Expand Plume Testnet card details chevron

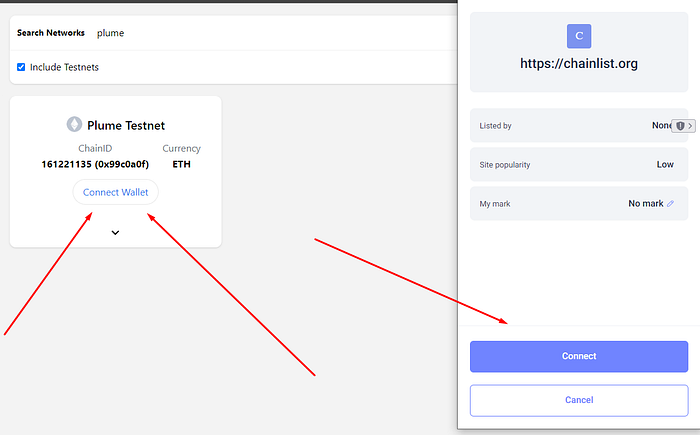(115, 233)
